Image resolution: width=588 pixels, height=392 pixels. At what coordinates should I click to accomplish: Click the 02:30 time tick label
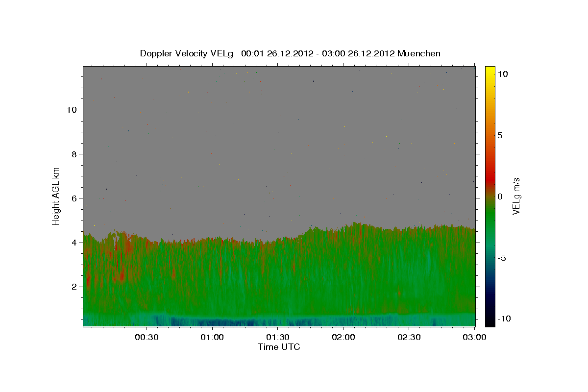tap(409, 338)
